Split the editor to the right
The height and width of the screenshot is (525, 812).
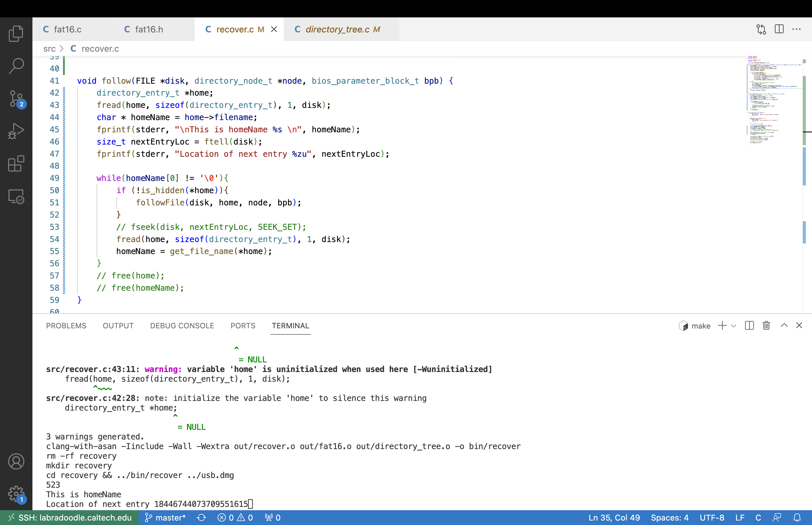tap(779, 29)
